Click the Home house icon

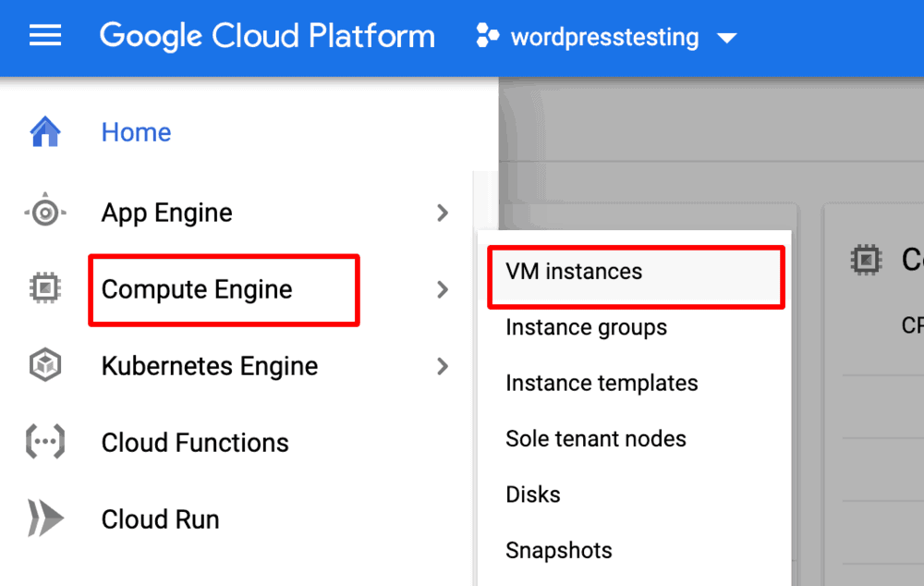pyautogui.click(x=45, y=132)
